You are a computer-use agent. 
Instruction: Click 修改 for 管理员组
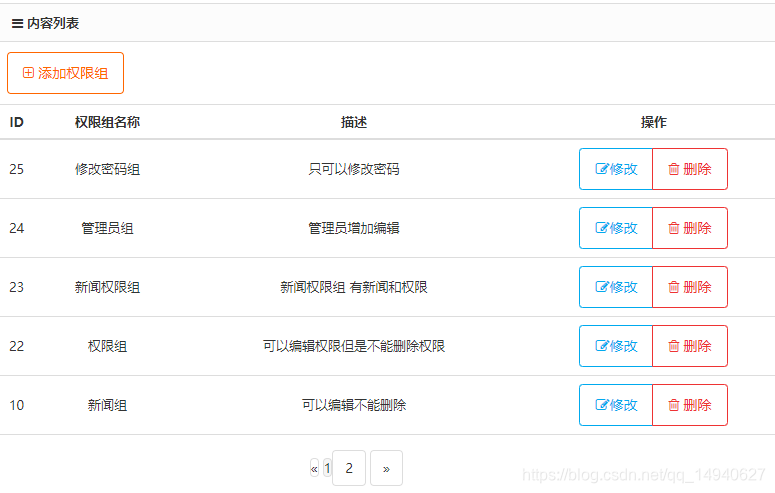click(x=616, y=228)
